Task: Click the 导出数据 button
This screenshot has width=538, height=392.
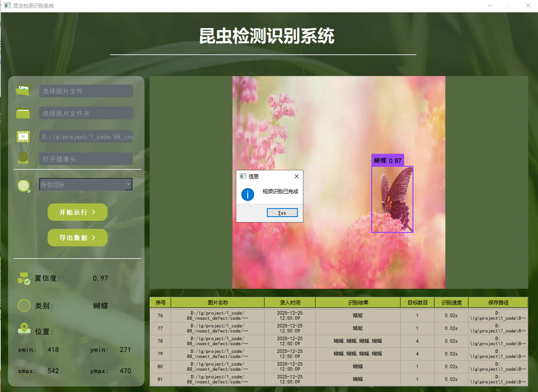Action: point(77,237)
